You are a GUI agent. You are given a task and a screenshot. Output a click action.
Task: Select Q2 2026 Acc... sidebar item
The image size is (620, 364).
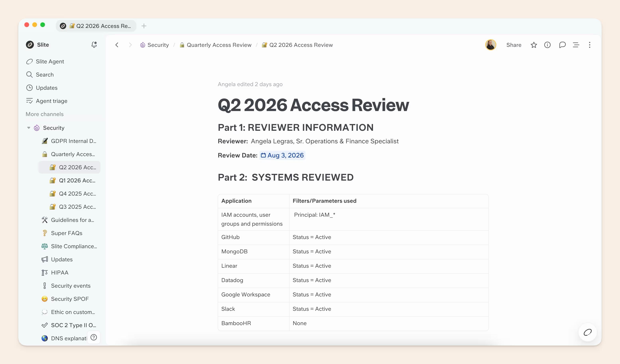click(x=70, y=167)
